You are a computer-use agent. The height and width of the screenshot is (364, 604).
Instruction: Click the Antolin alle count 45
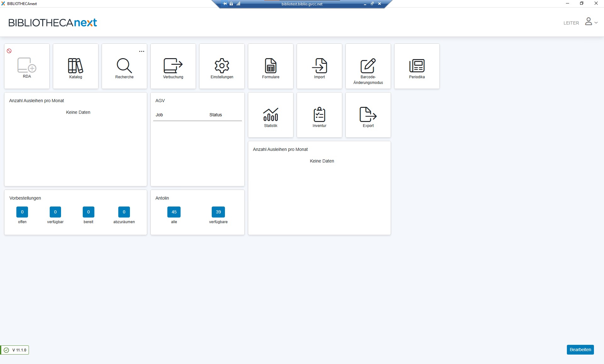pos(174,212)
